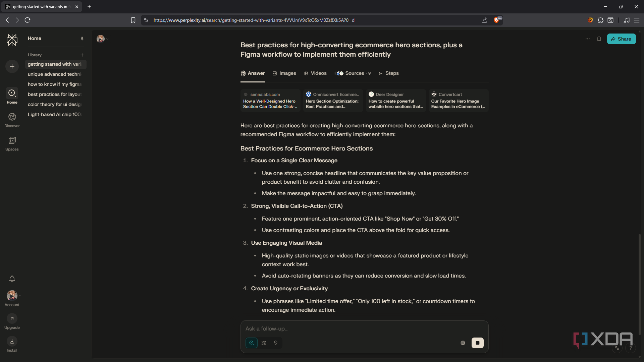Expand the user avatar dropdown near title
The image size is (644, 362).
tap(102, 39)
